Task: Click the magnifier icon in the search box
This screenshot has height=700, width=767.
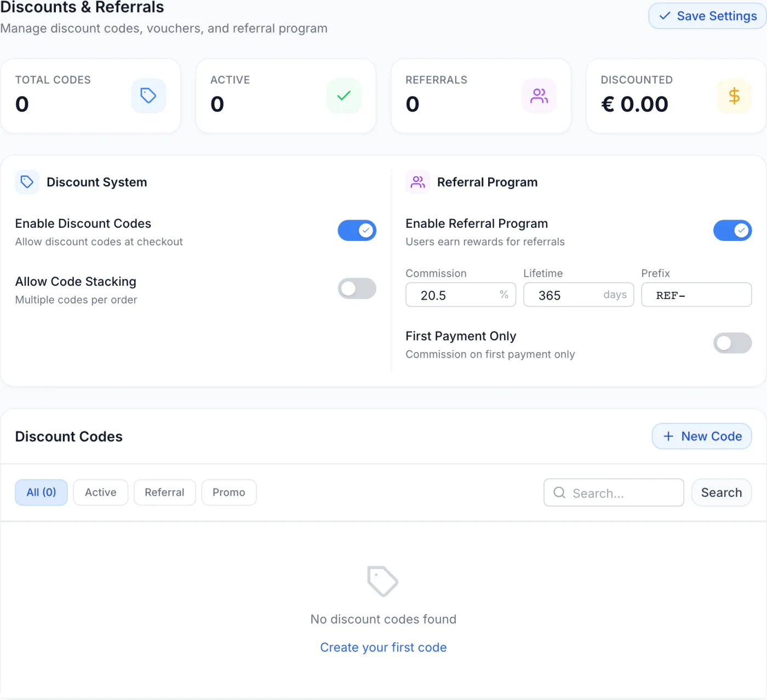Action: pyautogui.click(x=559, y=492)
